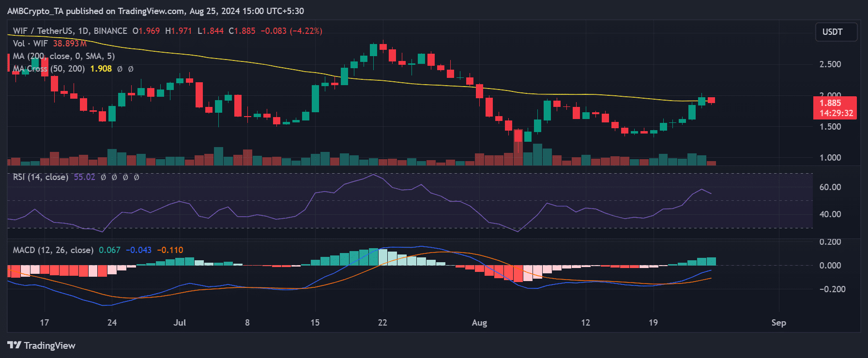This screenshot has height=358, width=868.
Task: Select the WIF / TetherUS symbol title
Action: click(x=70, y=31)
